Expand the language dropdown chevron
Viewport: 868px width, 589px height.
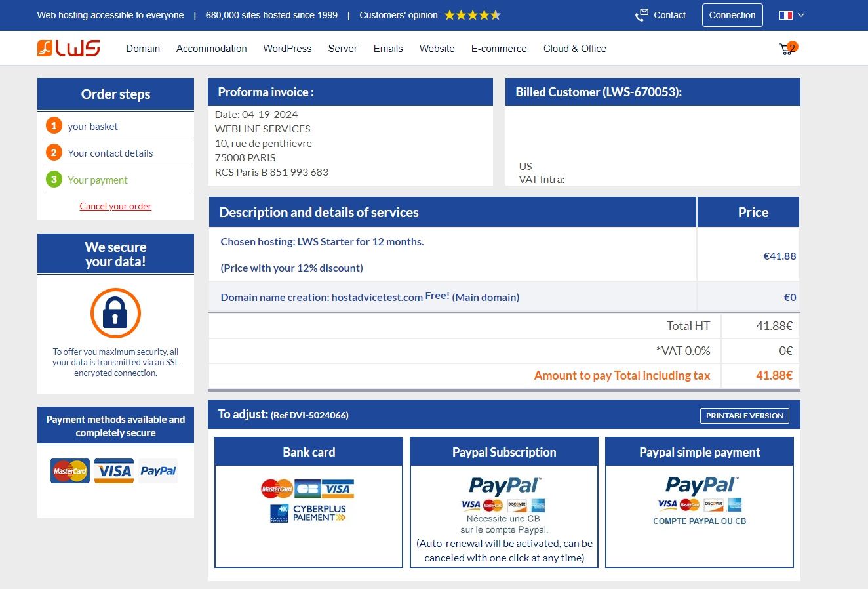click(x=801, y=15)
